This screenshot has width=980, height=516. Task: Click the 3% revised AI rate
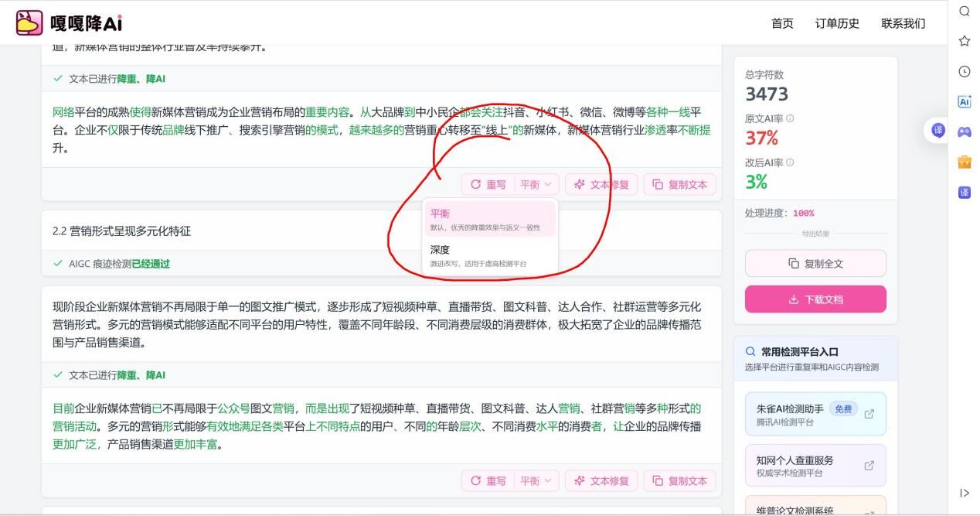(756, 183)
